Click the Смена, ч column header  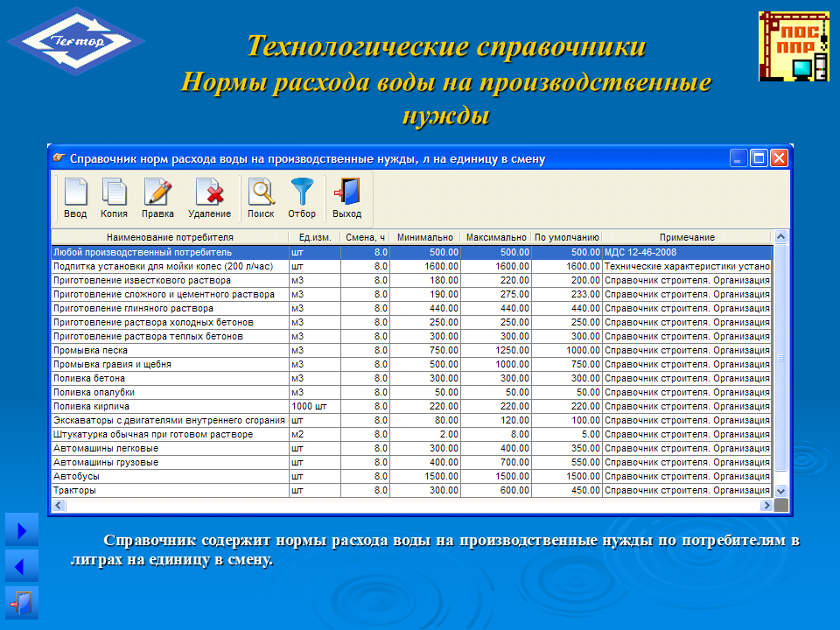365,237
